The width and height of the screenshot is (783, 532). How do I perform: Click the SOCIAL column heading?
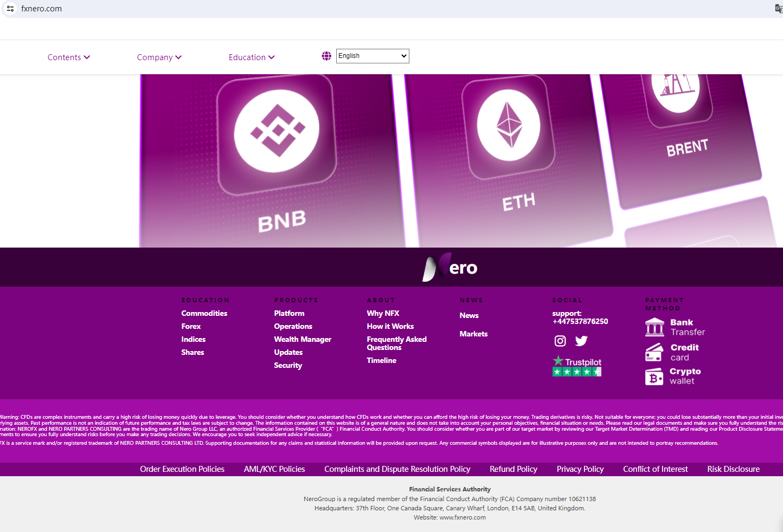click(x=567, y=300)
